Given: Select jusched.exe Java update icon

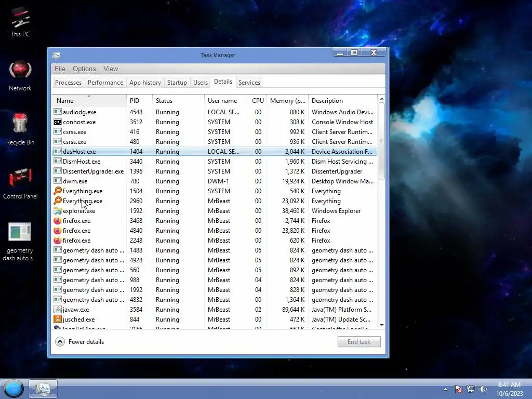Looking at the screenshot, I should click(57, 319).
